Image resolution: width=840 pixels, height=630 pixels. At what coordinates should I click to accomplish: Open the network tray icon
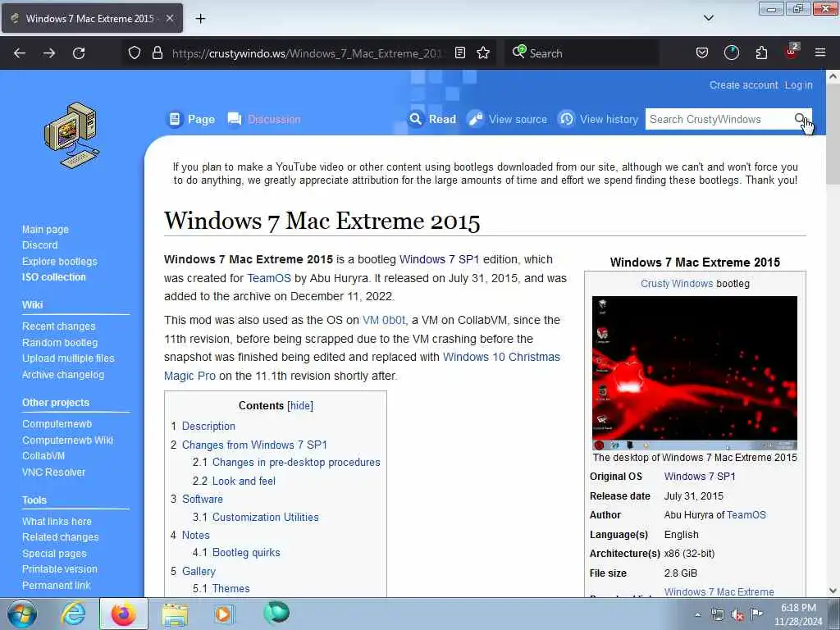tap(717, 615)
